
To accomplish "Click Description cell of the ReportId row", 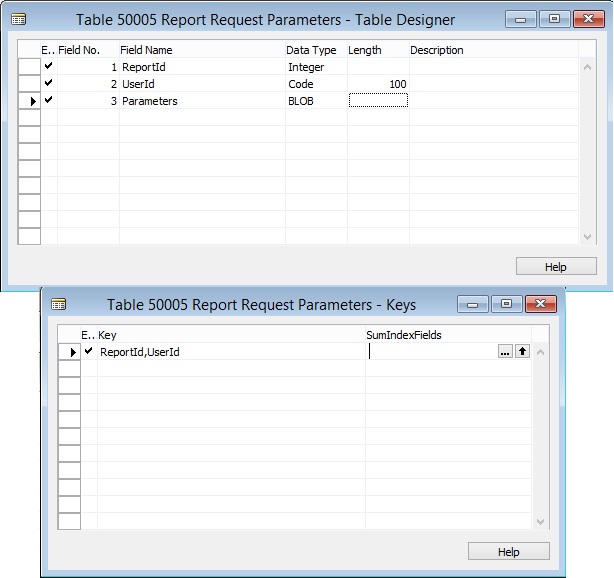I will 493,67.
